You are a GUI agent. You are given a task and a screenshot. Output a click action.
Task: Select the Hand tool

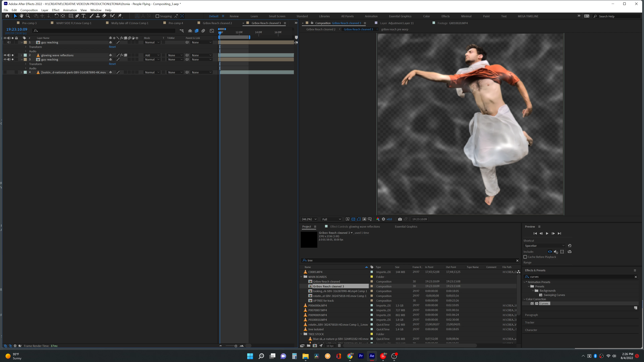point(21,16)
